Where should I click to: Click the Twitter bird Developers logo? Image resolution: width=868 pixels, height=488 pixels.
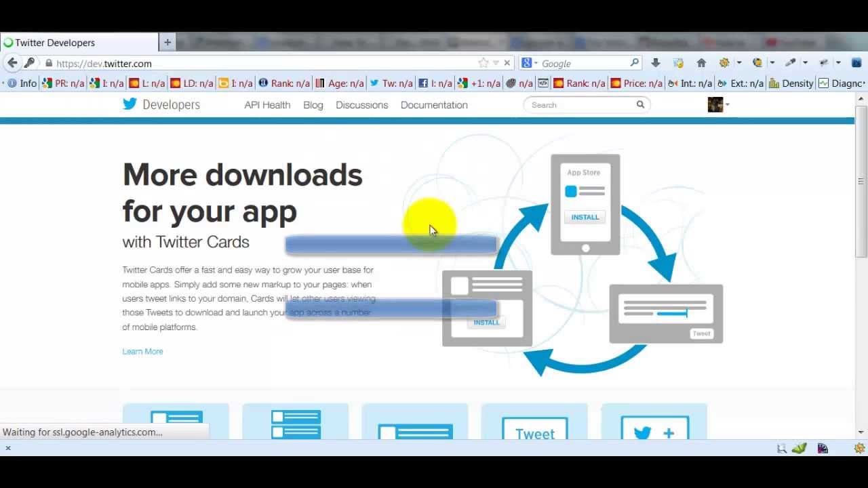[x=161, y=104]
